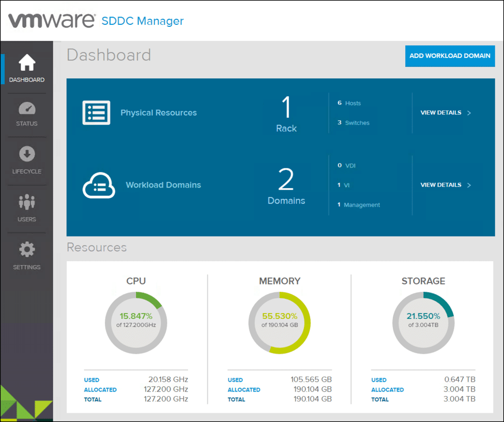Click the CPU usage donut chart
The height and width of the screenshot is (422, 504).
click(x=136, y=323)
